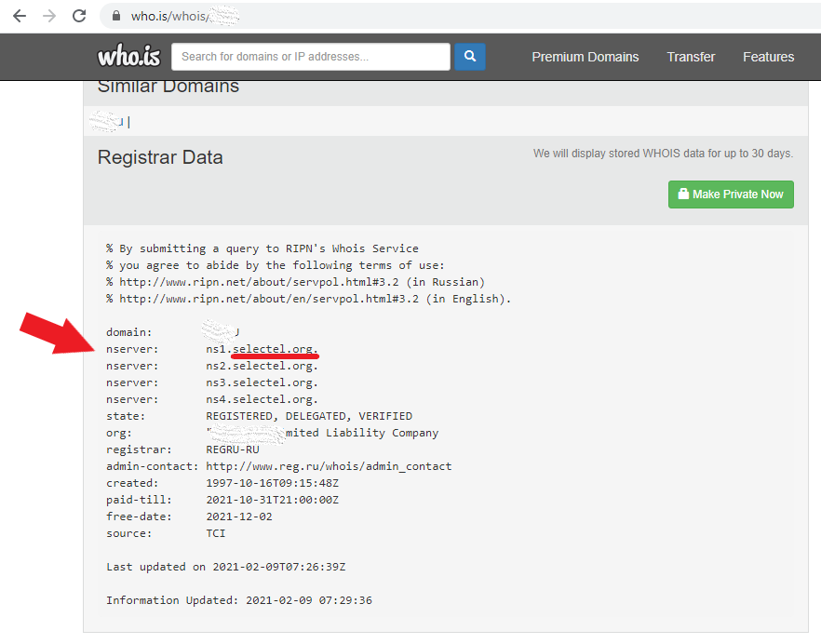Click the browser back arrow
The image size is (821, 644).
pos(20,16)
